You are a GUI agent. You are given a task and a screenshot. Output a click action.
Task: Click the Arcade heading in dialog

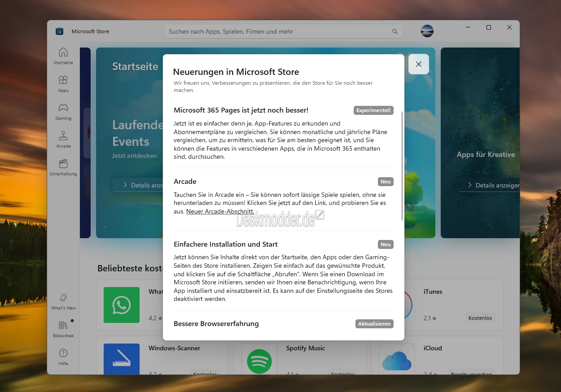185,182
